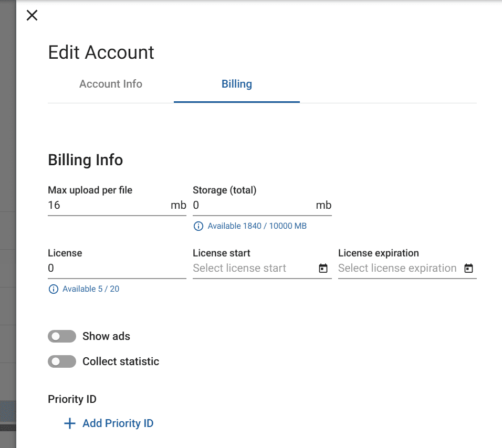Click the plus icon for Priority ID
Viewport: 502px width, 448px height.
69,423
